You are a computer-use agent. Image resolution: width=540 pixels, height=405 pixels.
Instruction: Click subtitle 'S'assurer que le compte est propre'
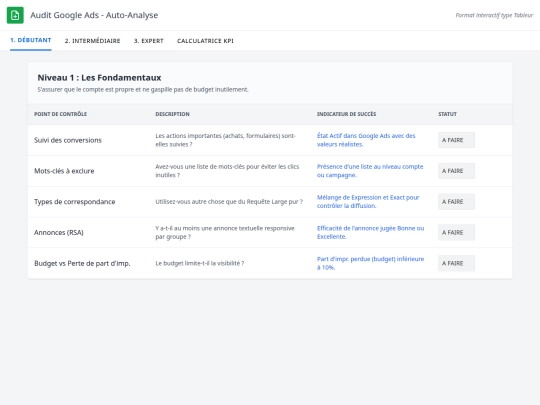pyautogui.click(x=143, y=90)
